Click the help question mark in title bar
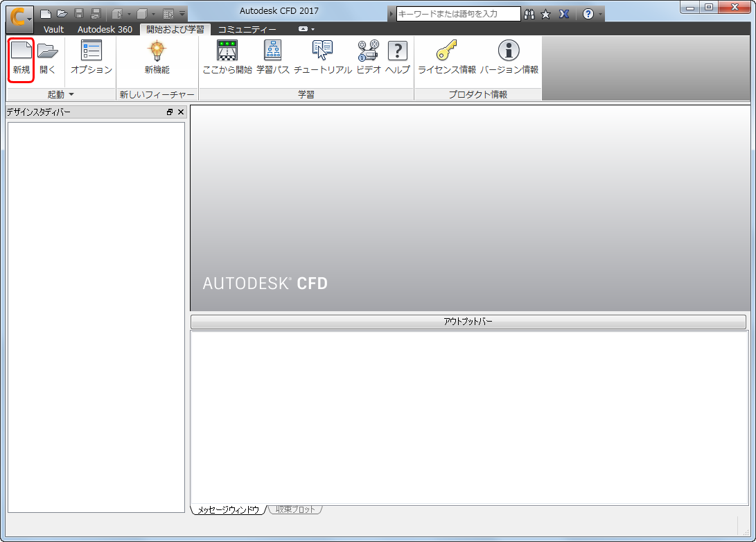 588,14
